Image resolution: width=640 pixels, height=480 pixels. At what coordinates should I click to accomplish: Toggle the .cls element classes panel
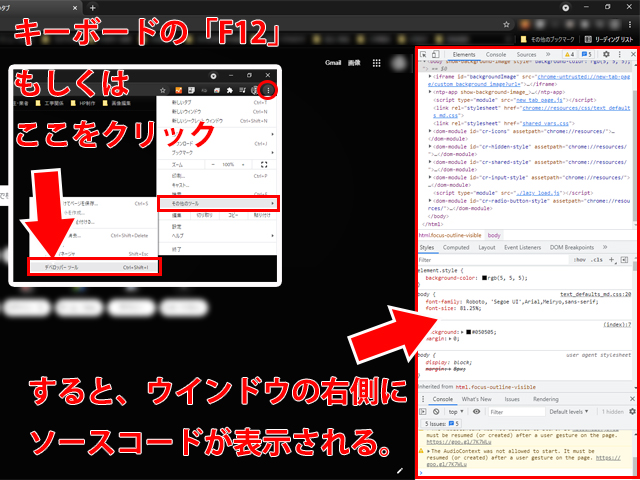point(597,260)
